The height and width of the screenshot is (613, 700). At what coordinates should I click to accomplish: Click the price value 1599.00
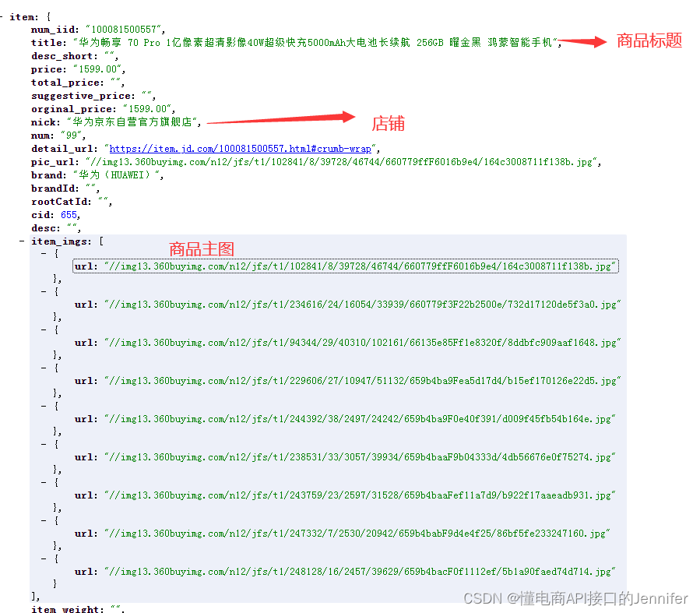(x=98, y=69)
